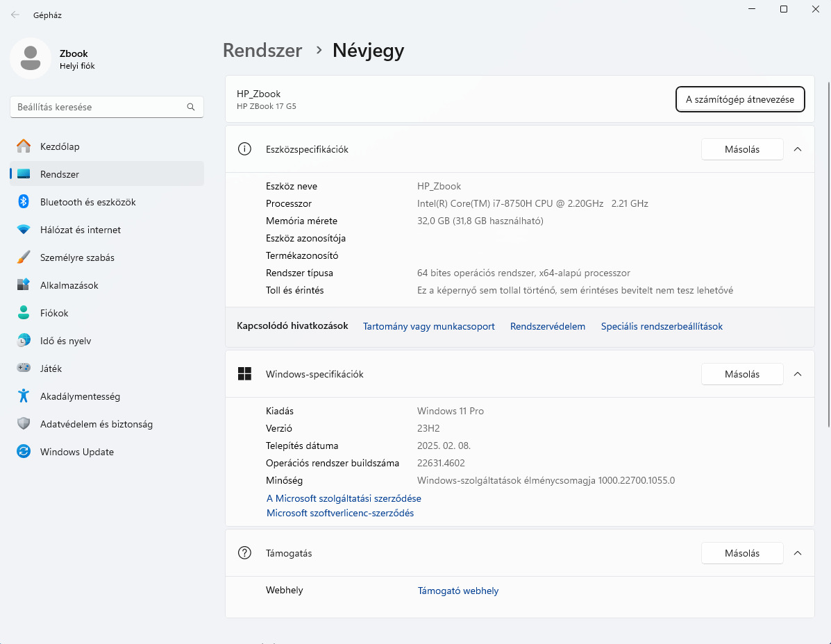Open Microsoft szoftverlicenc-szerződés link
This screenshot has width=831, height=644.
pos(340,513)
